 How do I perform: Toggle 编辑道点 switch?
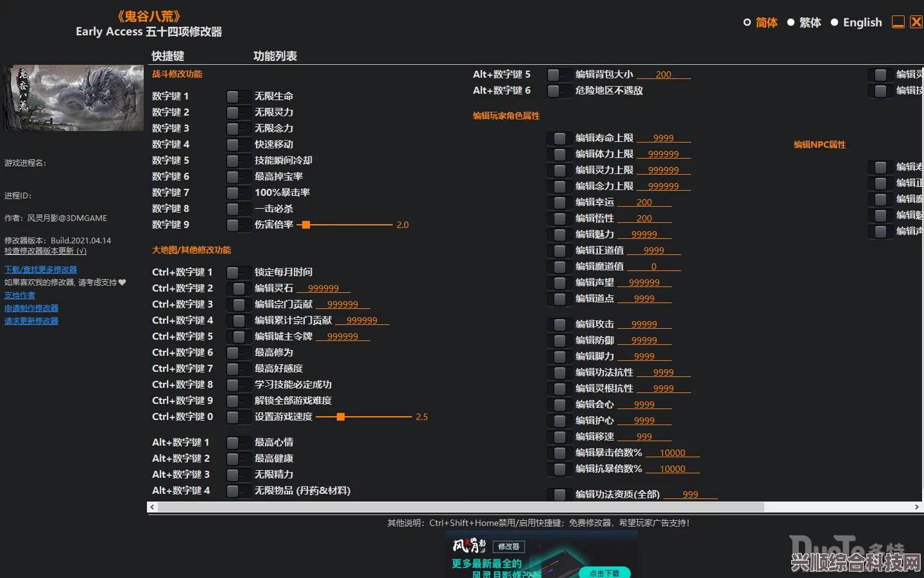[559, 299]
